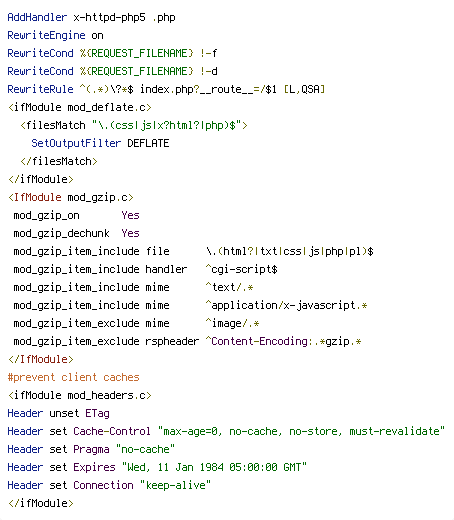
Task: Click the Yes value after mod_gzip_on
Action: pos(130,215)
